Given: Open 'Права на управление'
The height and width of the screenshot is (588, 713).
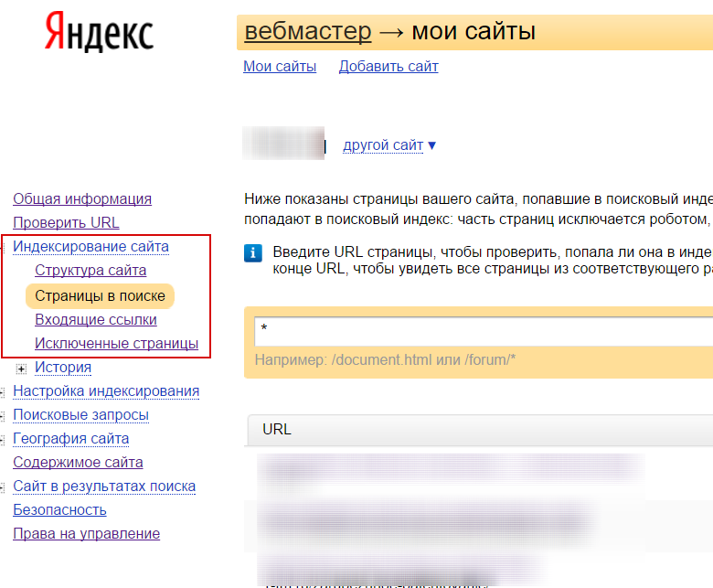Looking at the screenshot, I should click(86, 534).
